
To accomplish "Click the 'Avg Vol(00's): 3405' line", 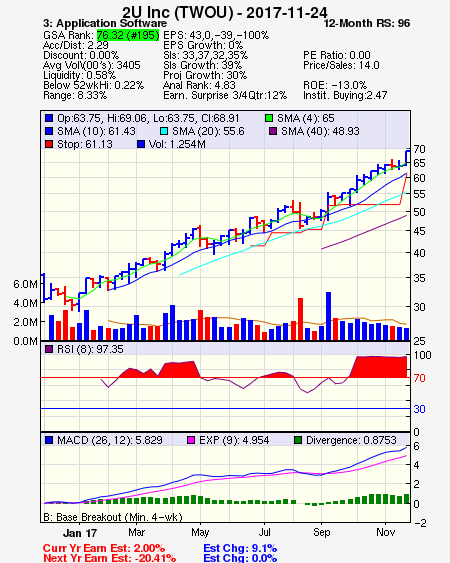I will [92, 65].
